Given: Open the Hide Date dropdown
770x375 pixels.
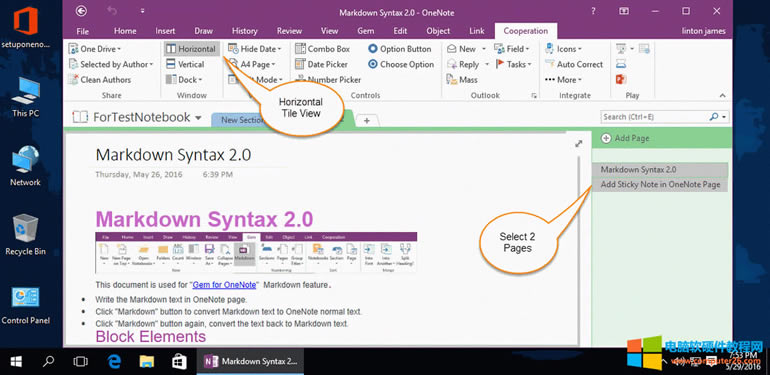Looking at the screenshot, I should tap(254, 49).
